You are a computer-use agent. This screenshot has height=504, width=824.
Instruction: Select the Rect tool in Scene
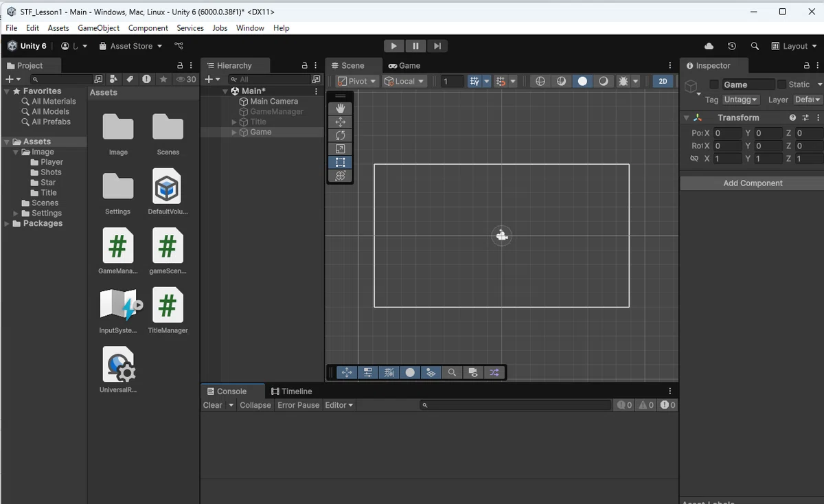[x=340, y=163]
